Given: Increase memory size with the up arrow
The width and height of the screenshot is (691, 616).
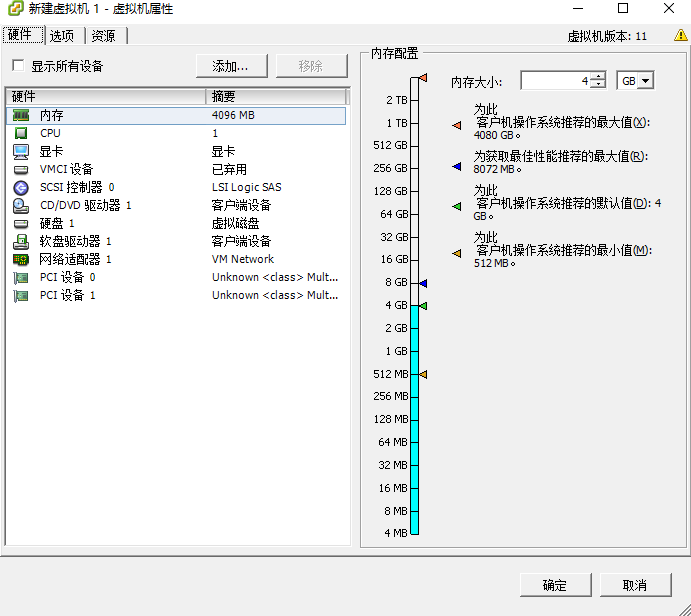Looking at the screenshot, I should point(598,76).
